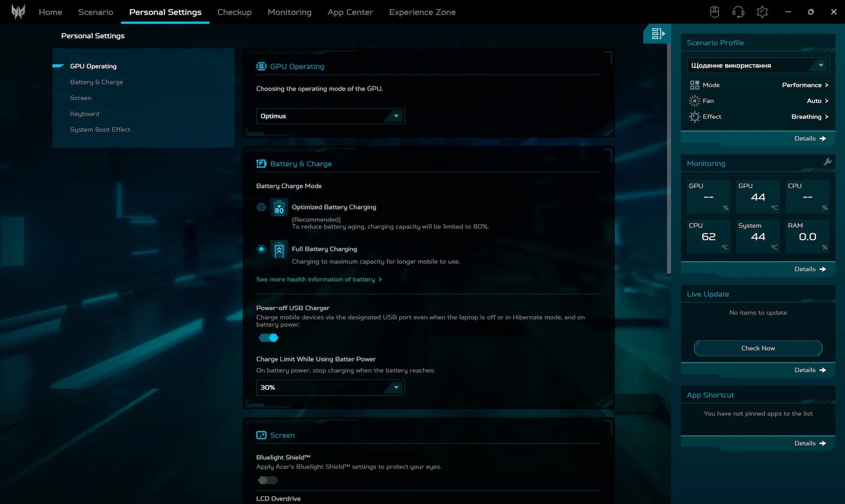This screenshot has width=845, height=504.
Task: Open the GPU mode Optimus dropdown
Action: click(331, 116)
